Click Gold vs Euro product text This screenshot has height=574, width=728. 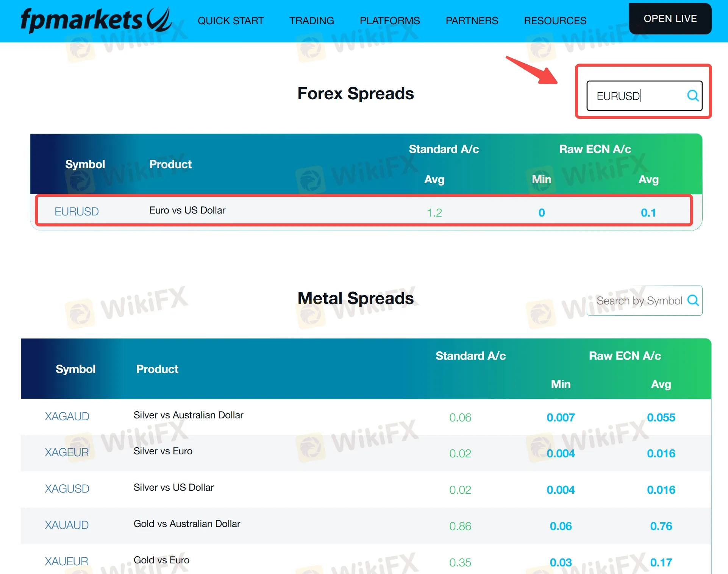coord(161,560)
